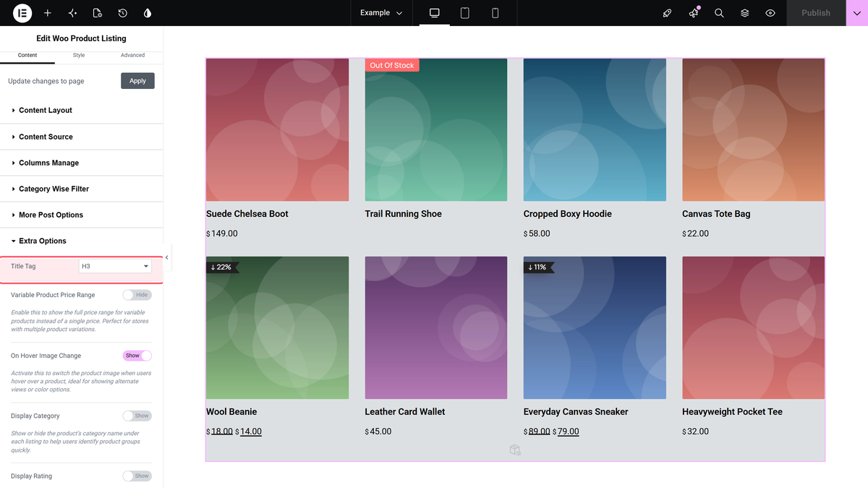Click the $79.00 sale price
This screenshot has width=868, height=488.
[566, 432]
